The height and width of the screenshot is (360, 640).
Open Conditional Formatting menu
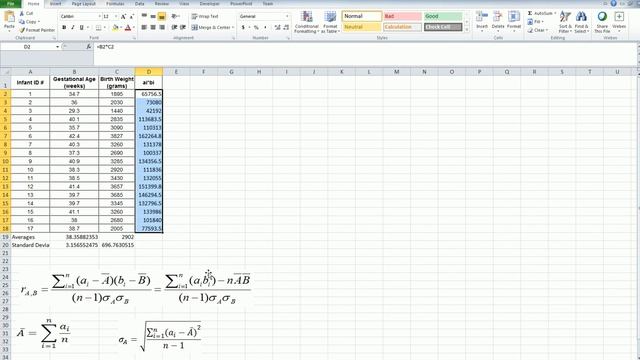[307, 22]
